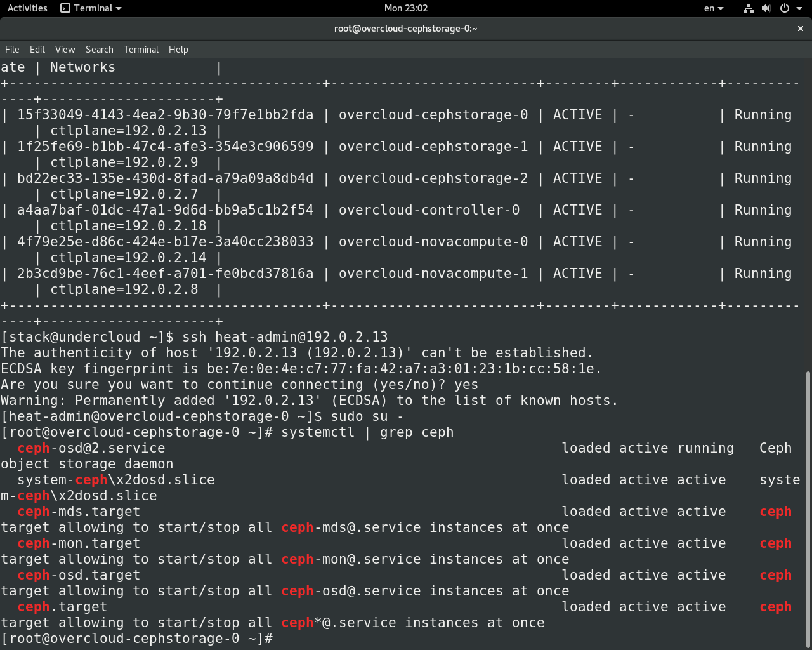The width and height of the screenshot is (812, 650).
Task: Select the yes text in the SSH prompt line
Action: [468, 384]
